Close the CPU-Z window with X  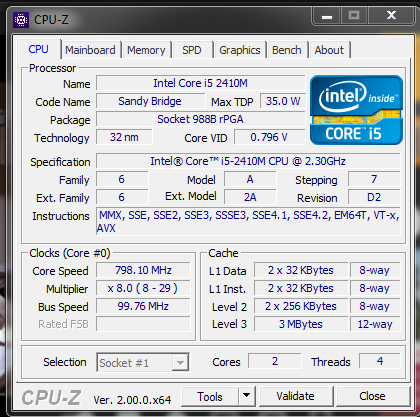pos(392,16)
